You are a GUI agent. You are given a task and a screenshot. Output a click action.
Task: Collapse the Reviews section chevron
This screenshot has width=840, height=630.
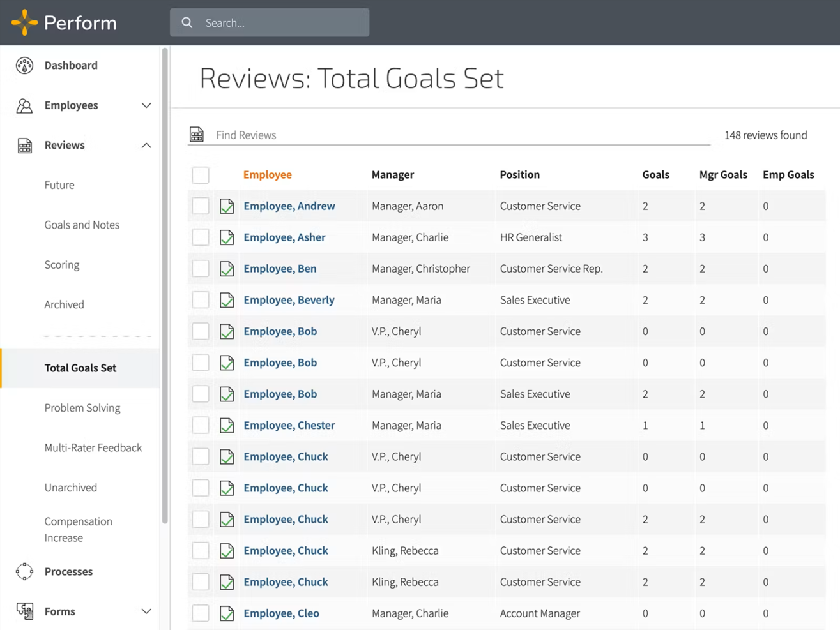pos(146,146)
